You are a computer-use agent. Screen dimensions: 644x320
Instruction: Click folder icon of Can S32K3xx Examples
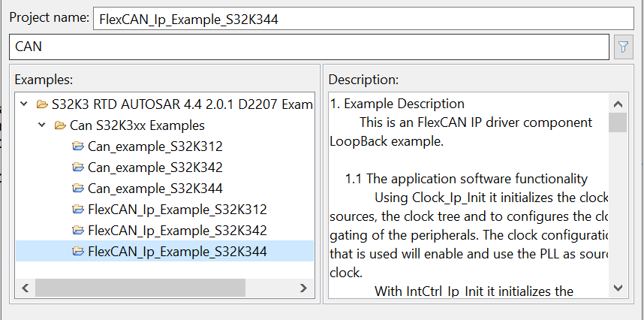[60, 125]
